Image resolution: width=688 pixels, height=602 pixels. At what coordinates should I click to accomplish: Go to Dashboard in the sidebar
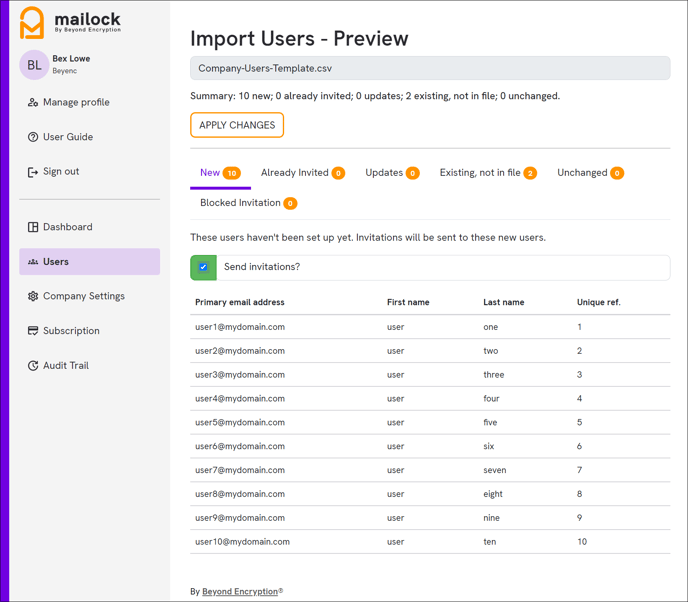point(90,227)
